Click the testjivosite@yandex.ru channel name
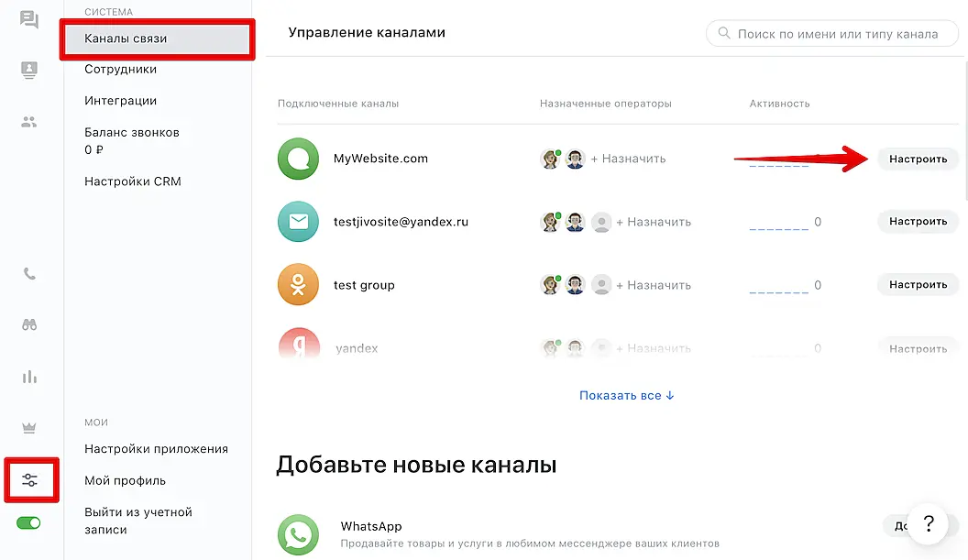 tap(401, 222)
